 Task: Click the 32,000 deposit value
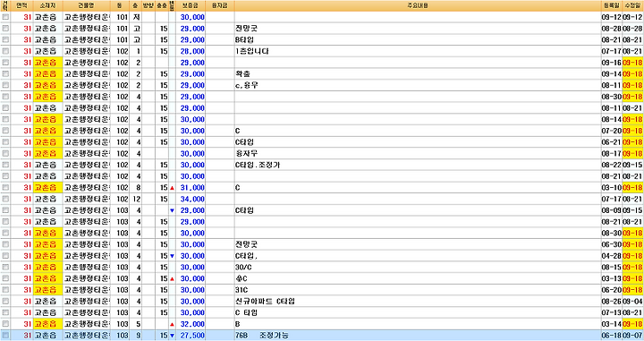pos(192,324)
